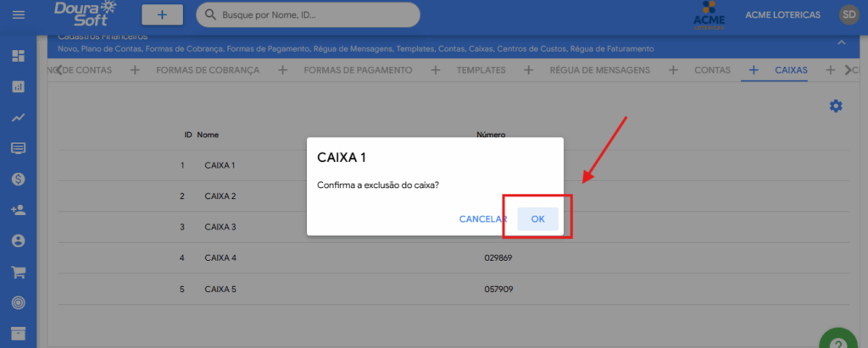
Task: Open the hamburger menu in top bar
Action: [19, 15]
